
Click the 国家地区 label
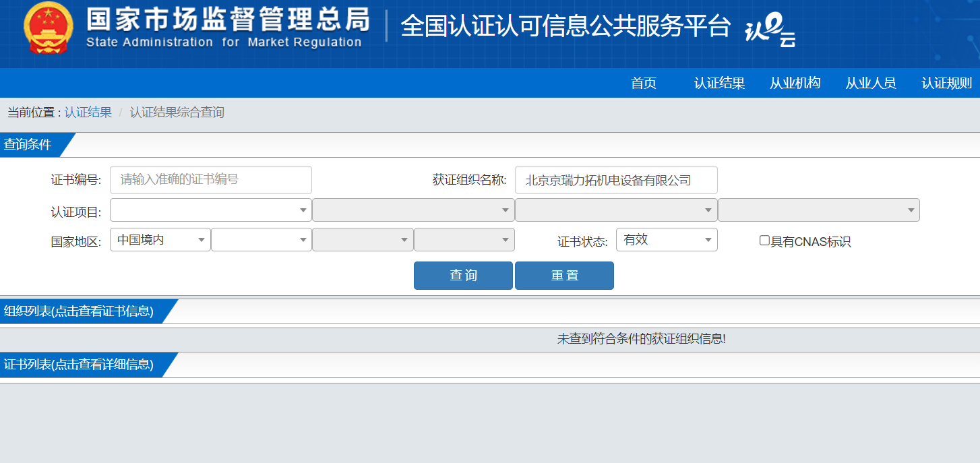76,242
